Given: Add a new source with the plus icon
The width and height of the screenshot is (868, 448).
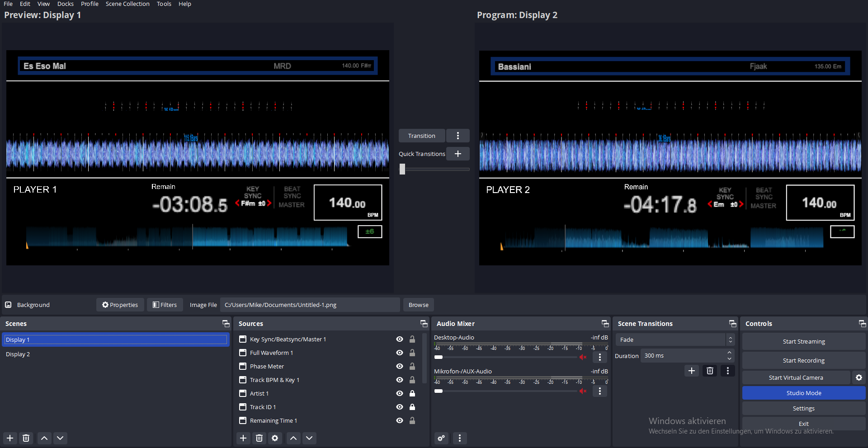Looking at the screenshot, I should pos(243,438).
